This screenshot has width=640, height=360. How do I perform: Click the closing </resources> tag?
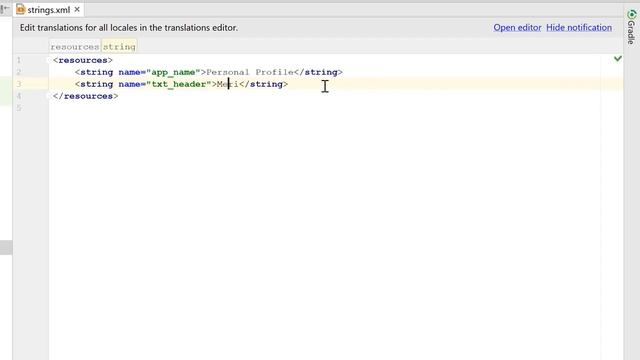85,96
